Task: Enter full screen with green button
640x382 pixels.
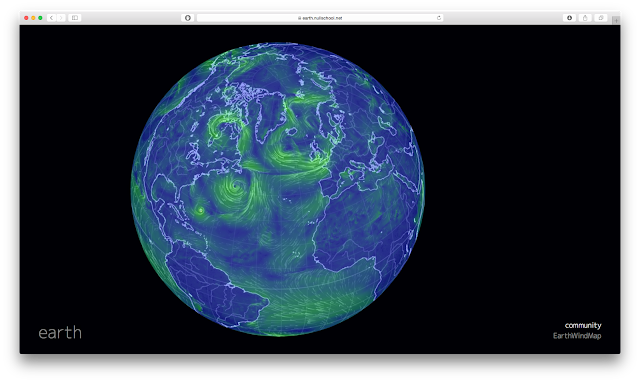Action: click(x=40, y=18)
